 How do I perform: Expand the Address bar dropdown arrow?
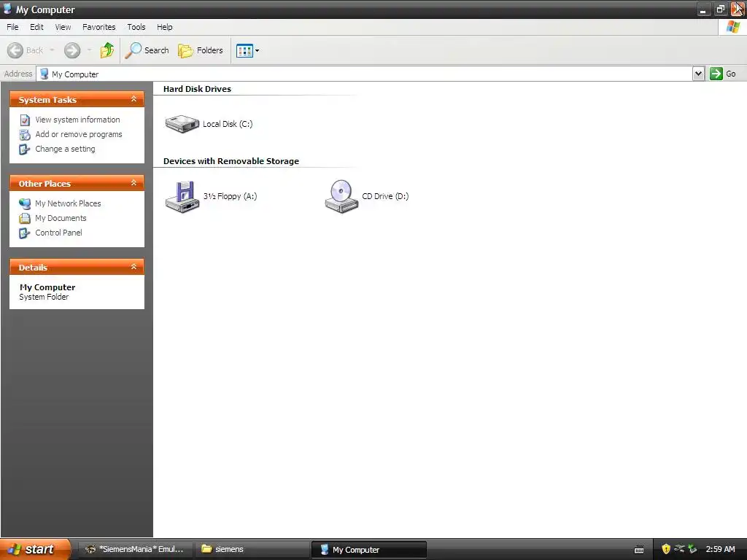click(x=698, y=74)
